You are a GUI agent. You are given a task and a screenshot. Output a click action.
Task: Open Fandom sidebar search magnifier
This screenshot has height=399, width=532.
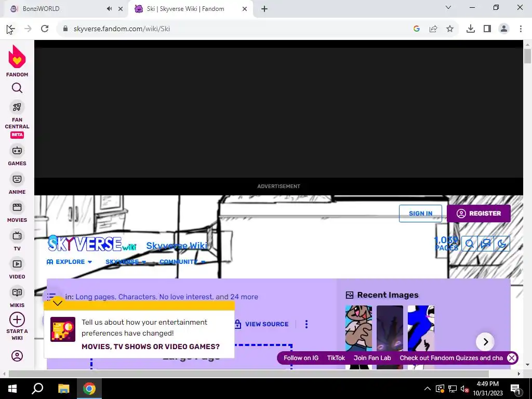[17, 88]
